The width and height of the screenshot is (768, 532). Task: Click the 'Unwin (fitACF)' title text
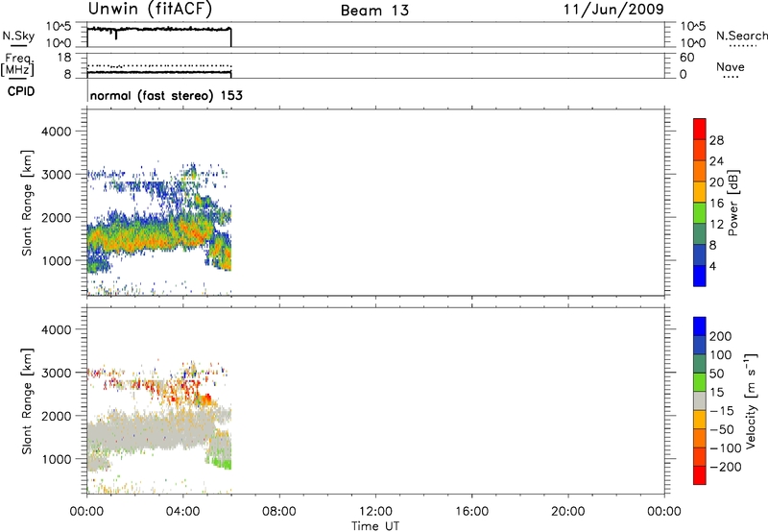pos(150,9)
